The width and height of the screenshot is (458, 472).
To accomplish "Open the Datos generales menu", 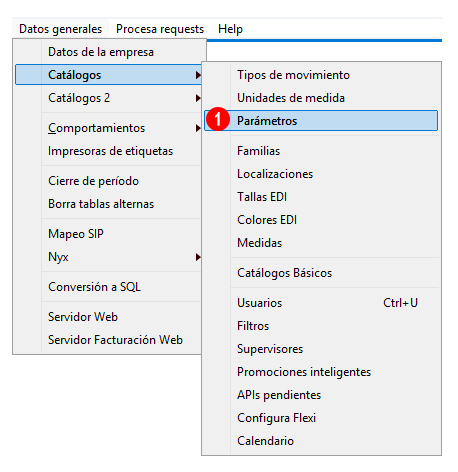I will (61, 29).
